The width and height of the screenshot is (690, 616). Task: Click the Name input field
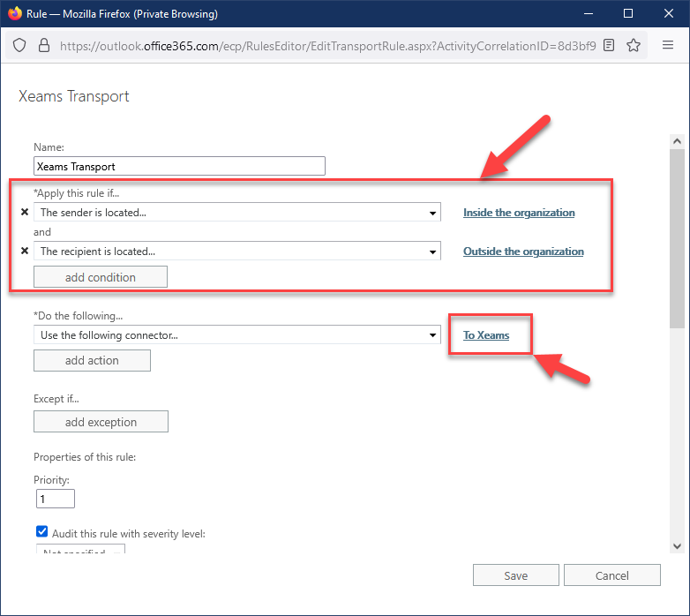click(x=179, y=166)
